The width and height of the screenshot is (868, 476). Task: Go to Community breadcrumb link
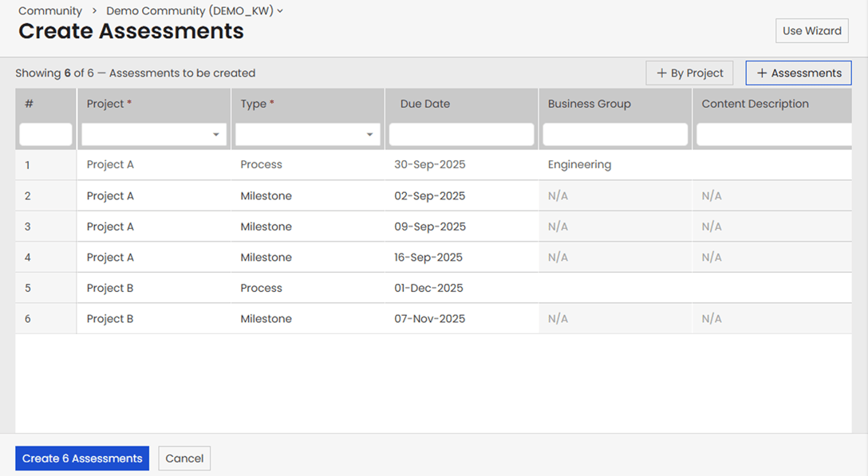pyautogui.click(x=49, y=11)
